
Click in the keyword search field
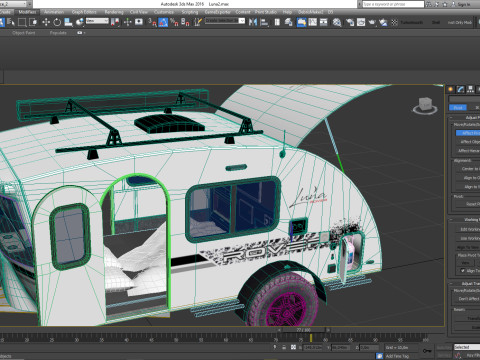(x=393, y=4)
